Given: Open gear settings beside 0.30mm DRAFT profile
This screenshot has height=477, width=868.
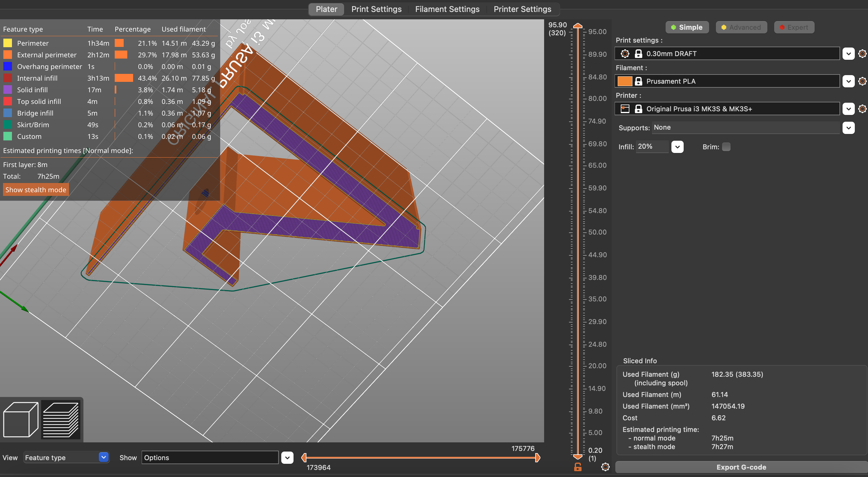Looking at the screenshot, I should click(862, 53).
